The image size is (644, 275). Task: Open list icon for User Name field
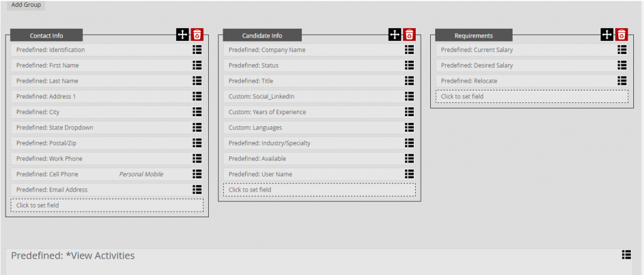409,174
